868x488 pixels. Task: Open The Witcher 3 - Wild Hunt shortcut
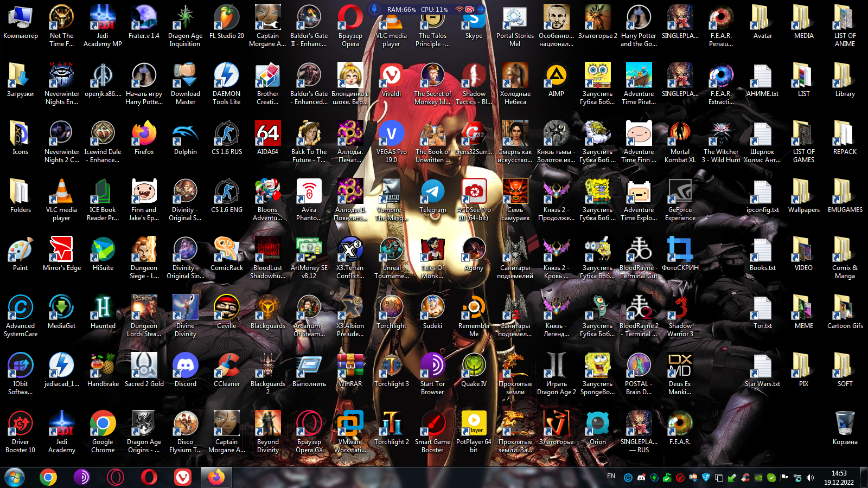tap(721, 142)
